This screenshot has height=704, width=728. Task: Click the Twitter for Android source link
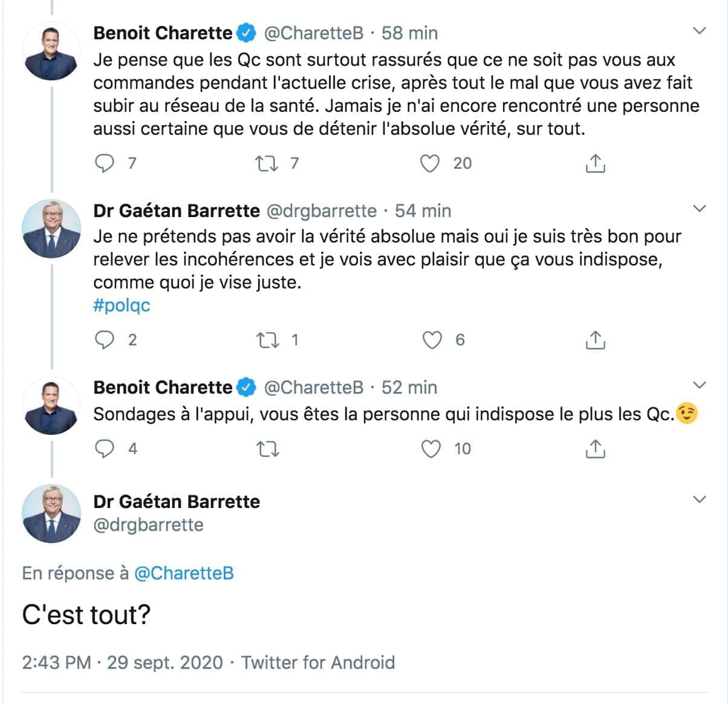(318, 662)
